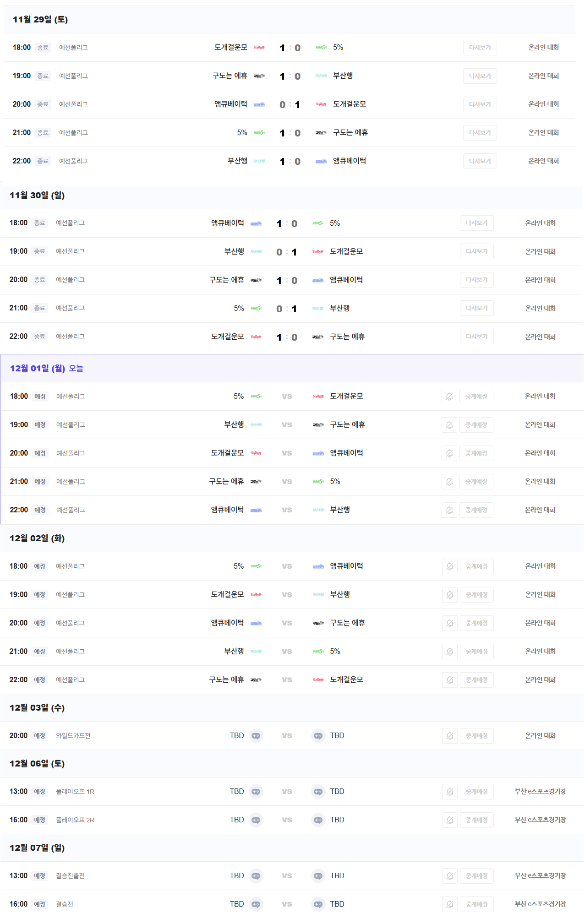The height and width of the screenshot is (924, 585).
Task: Click the 12월 01일 (월) 오늘 date header
Action: [47, 369]
